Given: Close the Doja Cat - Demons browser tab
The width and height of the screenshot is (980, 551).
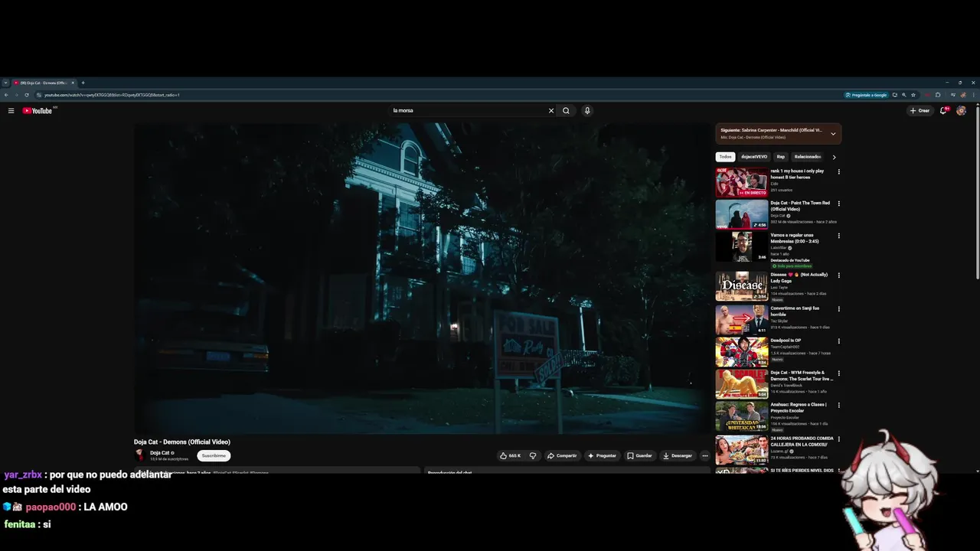Looking at the screenshot, I should click(73, 83).
